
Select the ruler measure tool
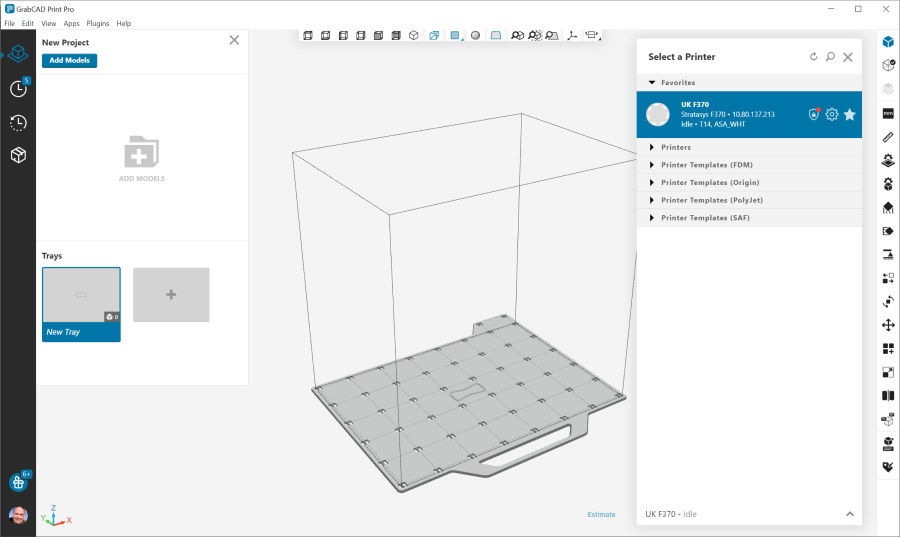click(x=888, y=137)
